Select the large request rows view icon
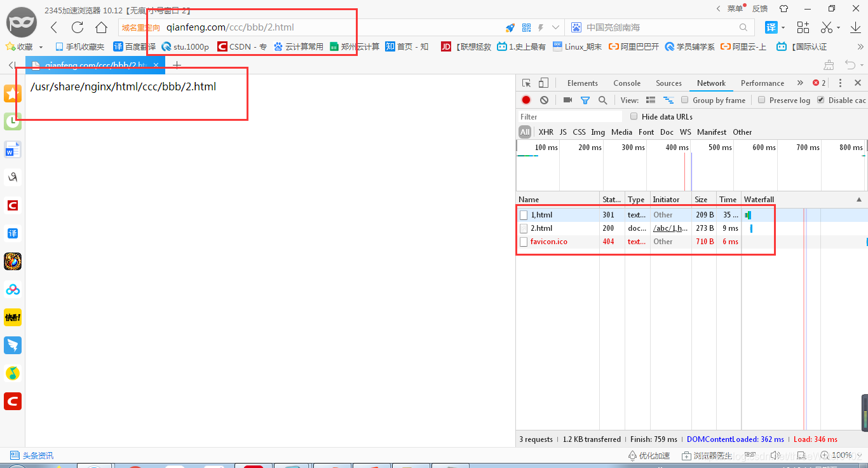Viewport: 868px width, 468px height. (651, 100)
